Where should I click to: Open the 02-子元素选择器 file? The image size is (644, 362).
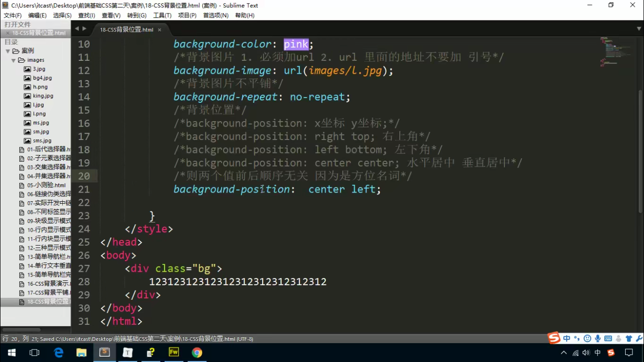tap(49, 158)
